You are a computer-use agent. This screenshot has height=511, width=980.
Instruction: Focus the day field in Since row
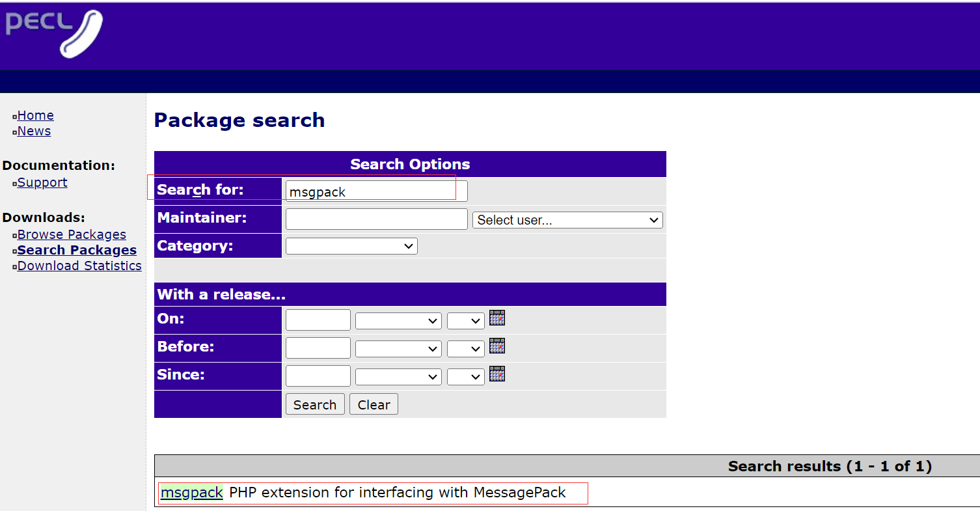318,376
